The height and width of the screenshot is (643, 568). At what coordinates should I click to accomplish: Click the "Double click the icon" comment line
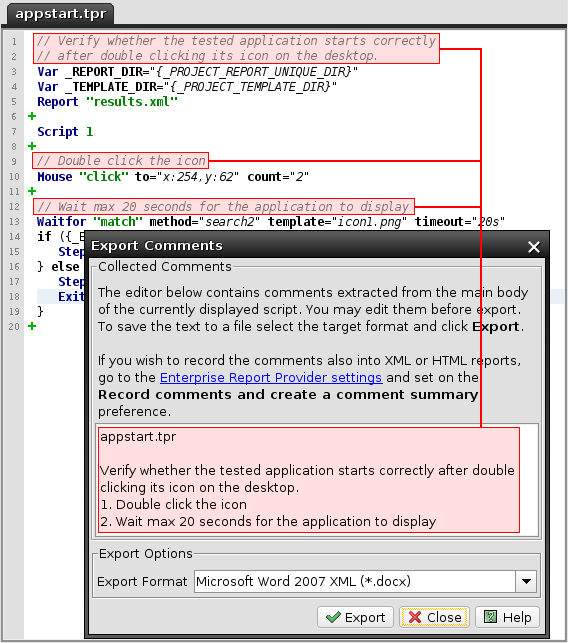[x=121, y=161]
